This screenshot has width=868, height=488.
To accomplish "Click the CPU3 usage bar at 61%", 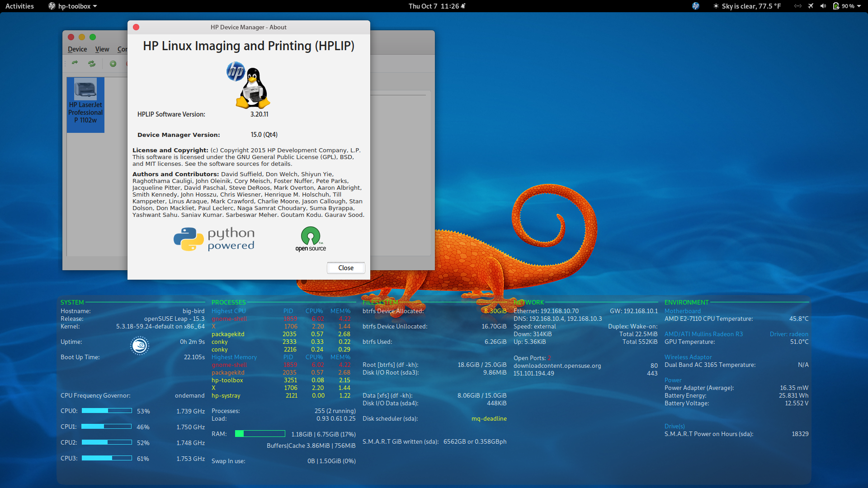I will point(107,458).
